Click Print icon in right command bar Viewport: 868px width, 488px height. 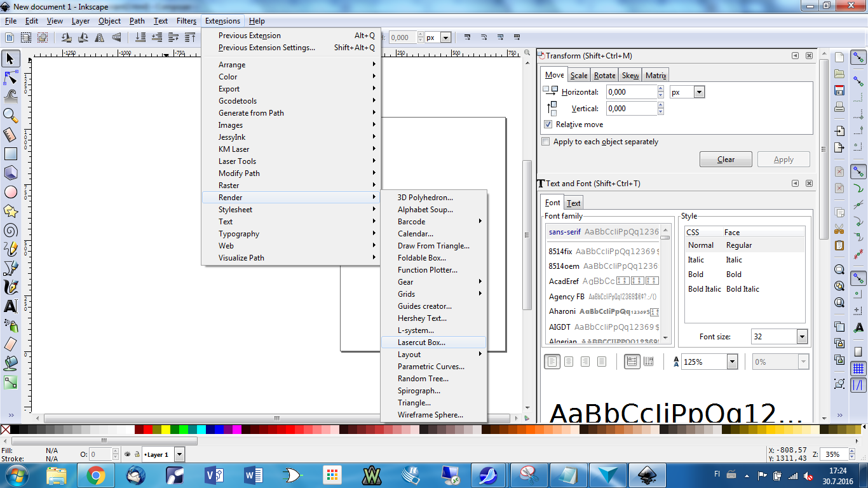(x=839, y=107)
